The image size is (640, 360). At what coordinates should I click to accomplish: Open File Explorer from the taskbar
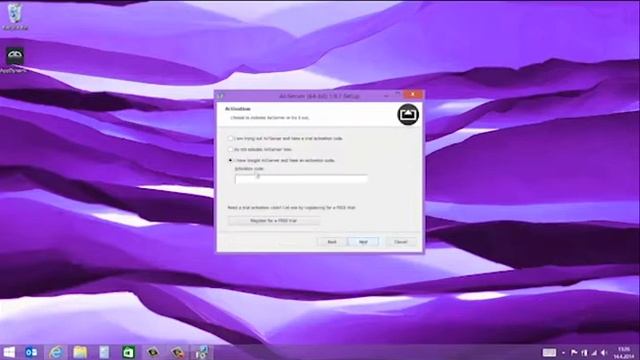click(80, 352)
